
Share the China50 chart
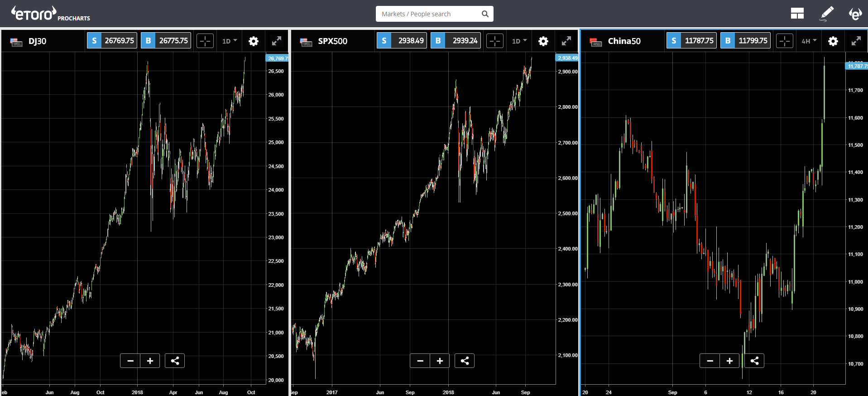pyautogui.click(x=754, y=361)
